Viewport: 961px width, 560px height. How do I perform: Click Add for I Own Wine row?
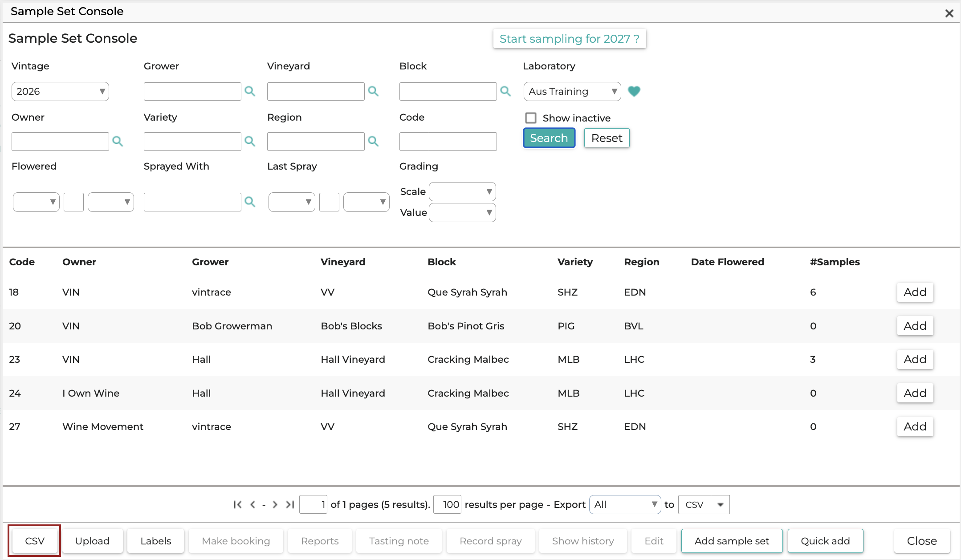[915, 393]
